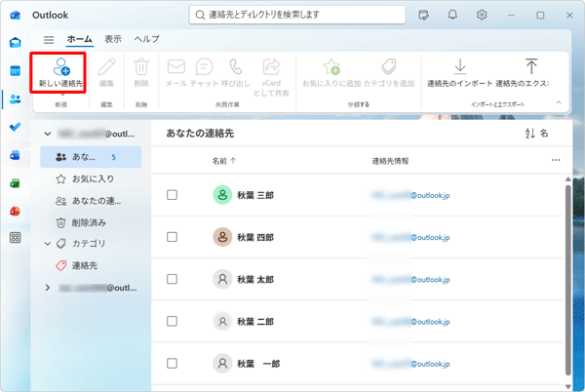This screenshot has width=585, height=392.
Task: Click the My Day icon in title bar
Action: click(423, 15)
